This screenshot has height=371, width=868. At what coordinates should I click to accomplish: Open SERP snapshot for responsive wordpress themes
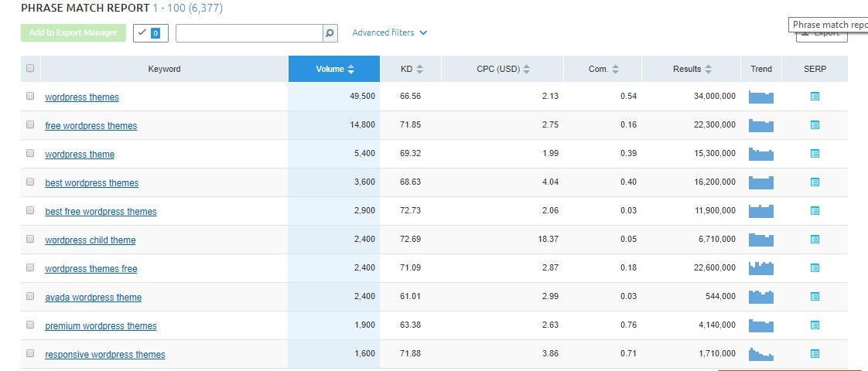815,354
